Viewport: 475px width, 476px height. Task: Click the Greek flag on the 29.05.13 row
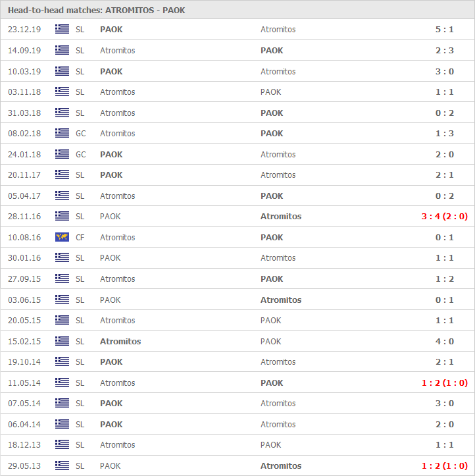click(62, 465)
